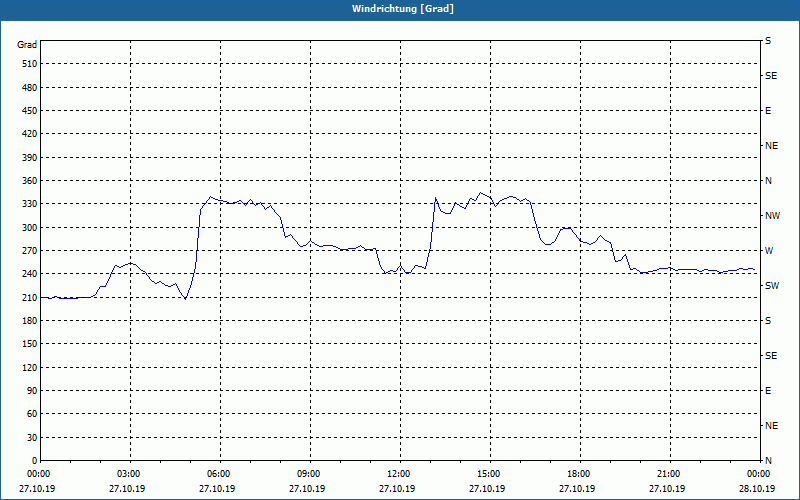Click the 420 degree axis label
Viewport: 800px width, 500px height.
click(x=29, y=134)
